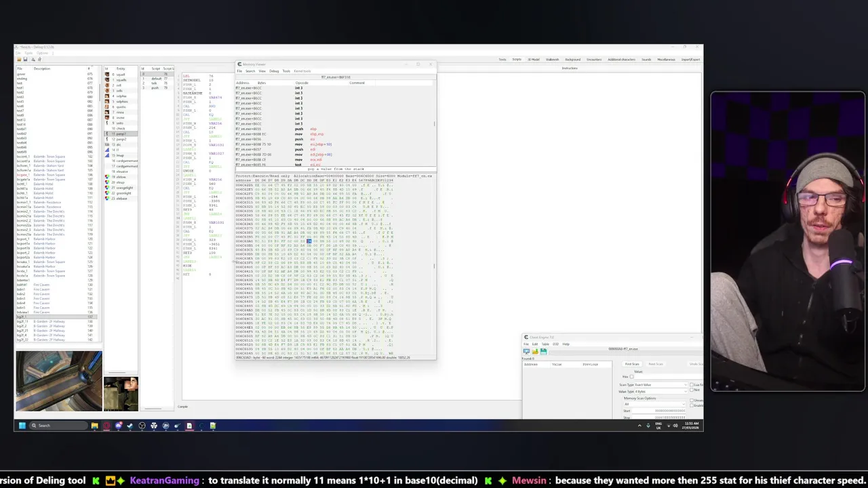Viewport: 868px width, 488px height.
Task: Toggle the Hex checkbox in Cheat Engine
Action: tap(631, 377)
